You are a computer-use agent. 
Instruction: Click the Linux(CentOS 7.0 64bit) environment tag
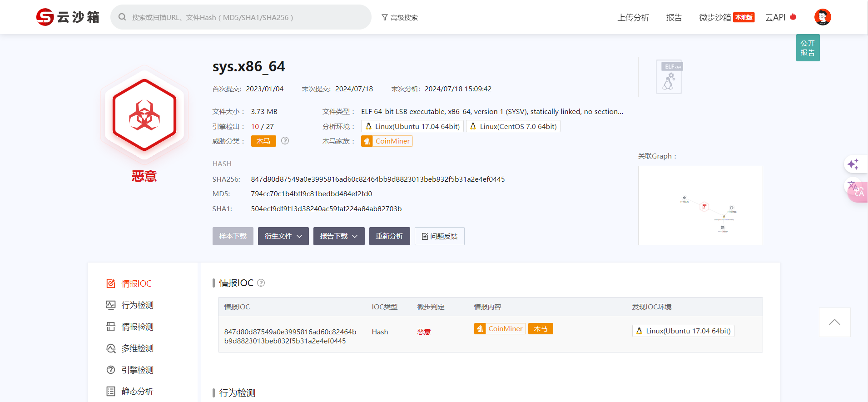513,126
